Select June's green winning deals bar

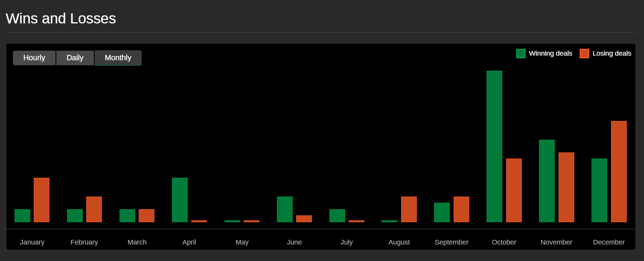point(285,209)
